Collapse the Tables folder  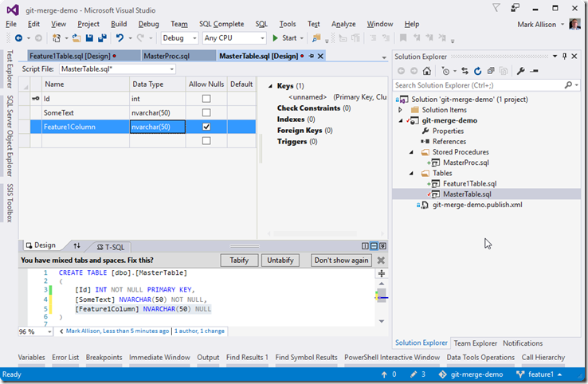[411, 173]
